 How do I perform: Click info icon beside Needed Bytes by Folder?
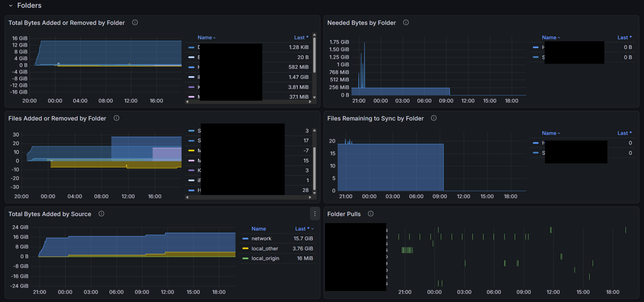point(406,22)
